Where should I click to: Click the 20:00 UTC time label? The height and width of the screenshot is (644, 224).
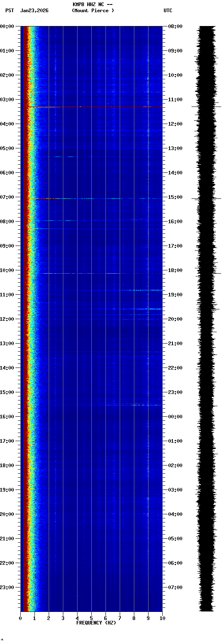click(x=175, y=319)
